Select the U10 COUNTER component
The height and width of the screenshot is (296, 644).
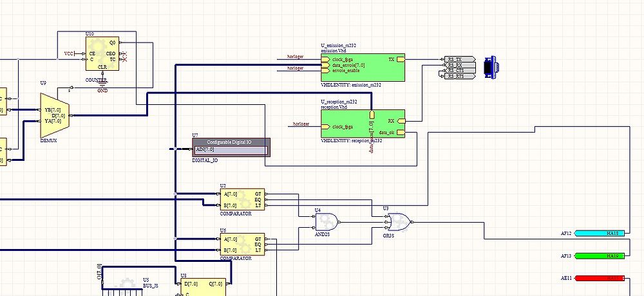pos(103,54)
